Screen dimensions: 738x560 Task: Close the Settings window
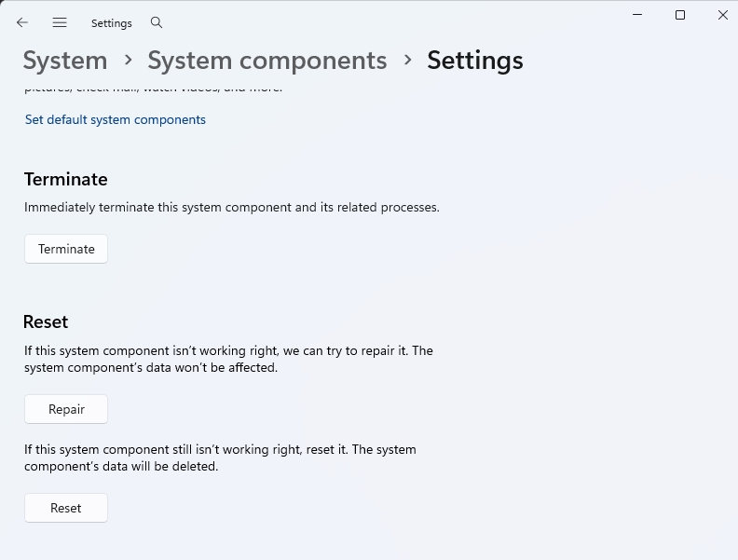click(x=722, y=15)
